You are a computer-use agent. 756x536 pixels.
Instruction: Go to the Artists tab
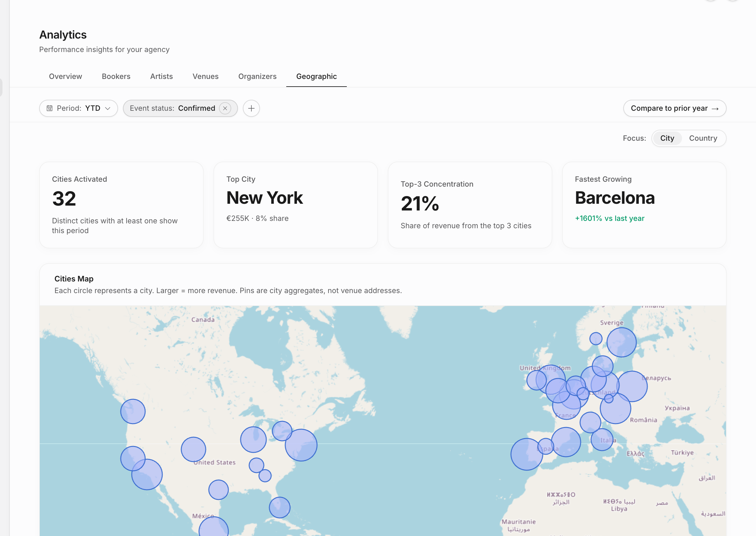point(161,76)
